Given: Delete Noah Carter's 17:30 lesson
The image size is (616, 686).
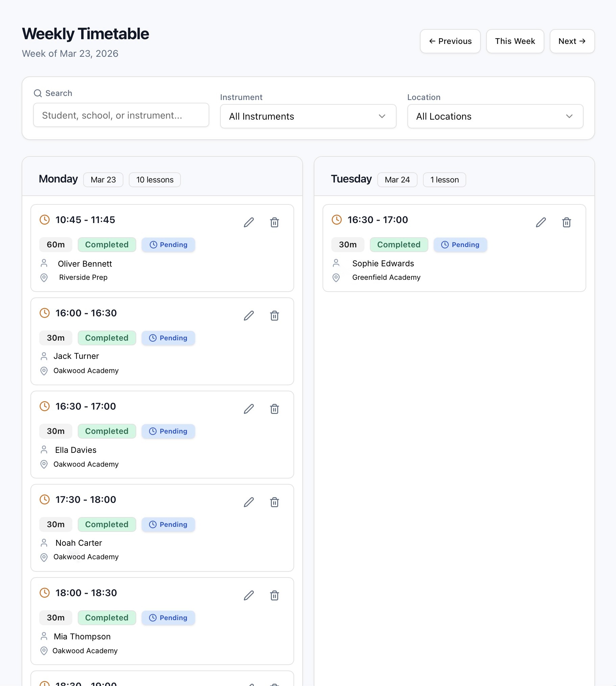Looking at the screenshot, I should (274, 502).
